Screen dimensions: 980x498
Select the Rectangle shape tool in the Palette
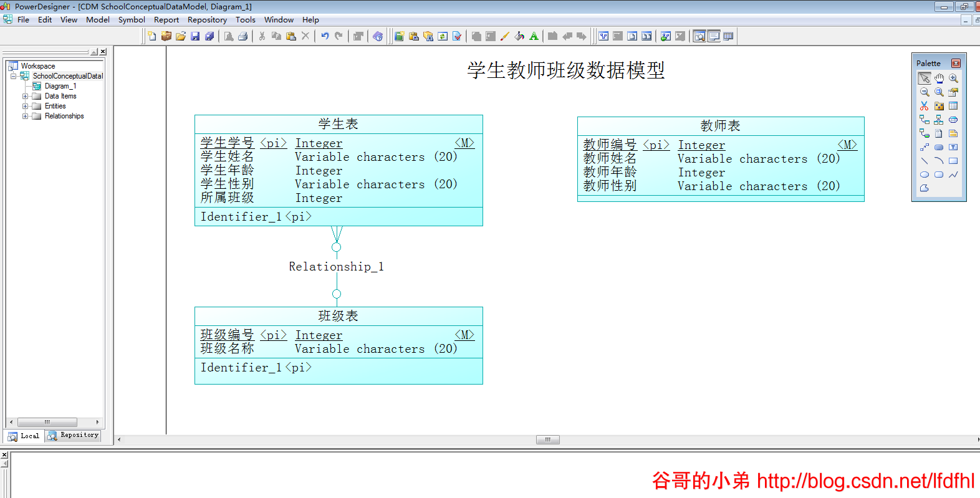click(x=953, y=161)
